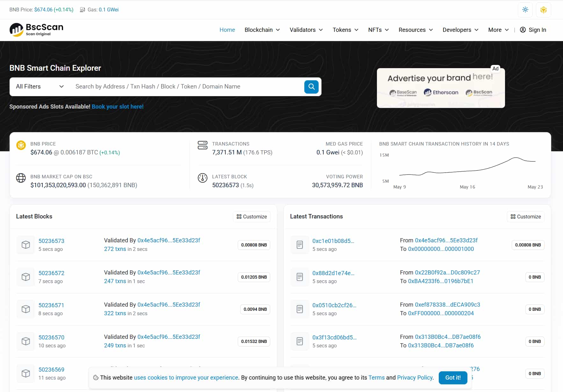This screenshot has width=563, height=392.
Task: Open the All Filters dropdown
Action: [x=40, y=87]
